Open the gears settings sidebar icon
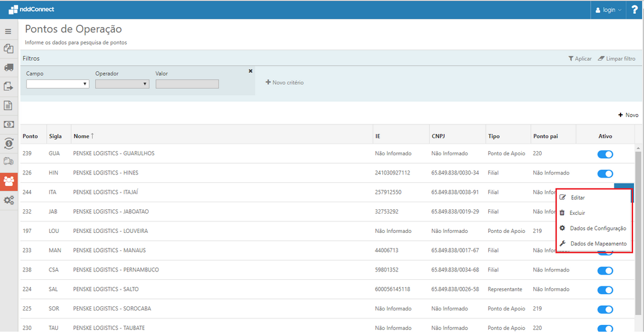644x334 pixels. (x=8, y=200)
